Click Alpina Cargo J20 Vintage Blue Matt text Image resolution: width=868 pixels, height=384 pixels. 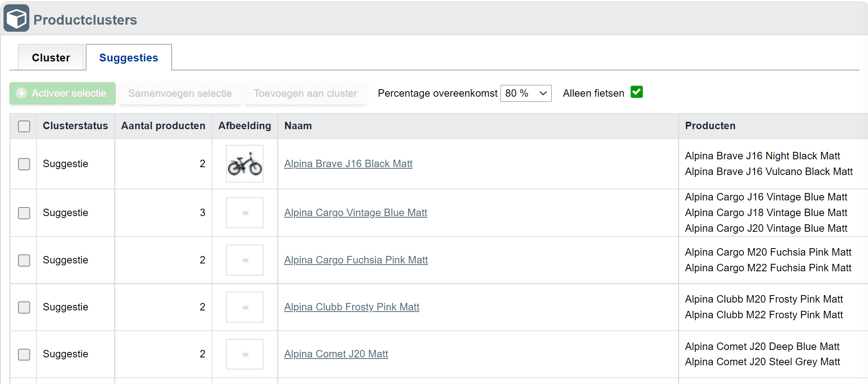[766, 228]
